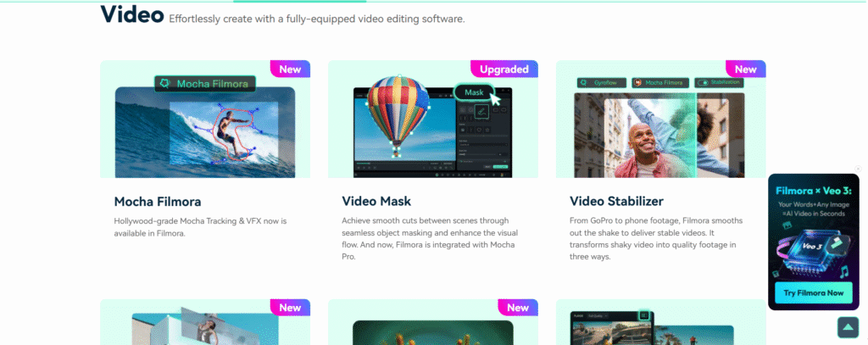This screenshot has width=868, height=345.
Task: Click the Stabilization toggle tag in image
Action: point(719,82)
